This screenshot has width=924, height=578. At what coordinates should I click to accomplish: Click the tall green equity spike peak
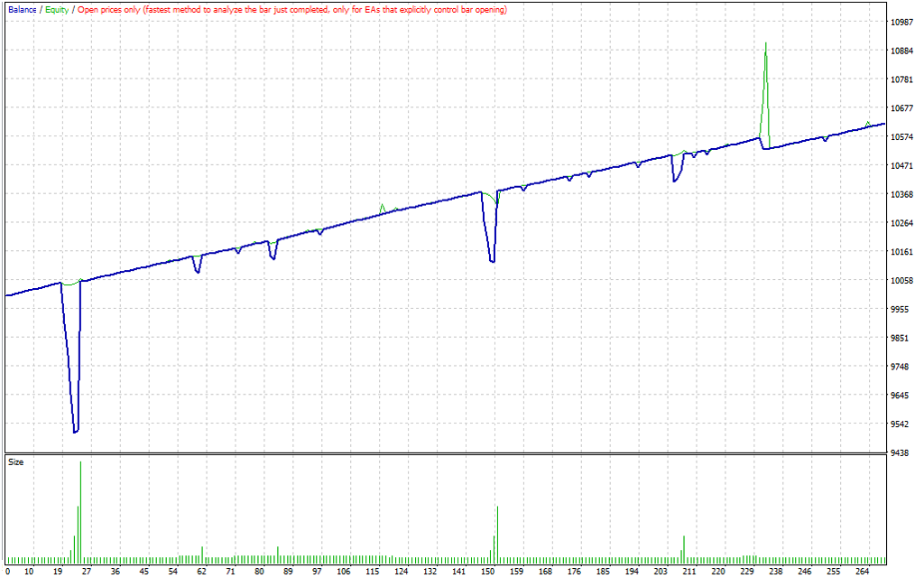[766, 43]
